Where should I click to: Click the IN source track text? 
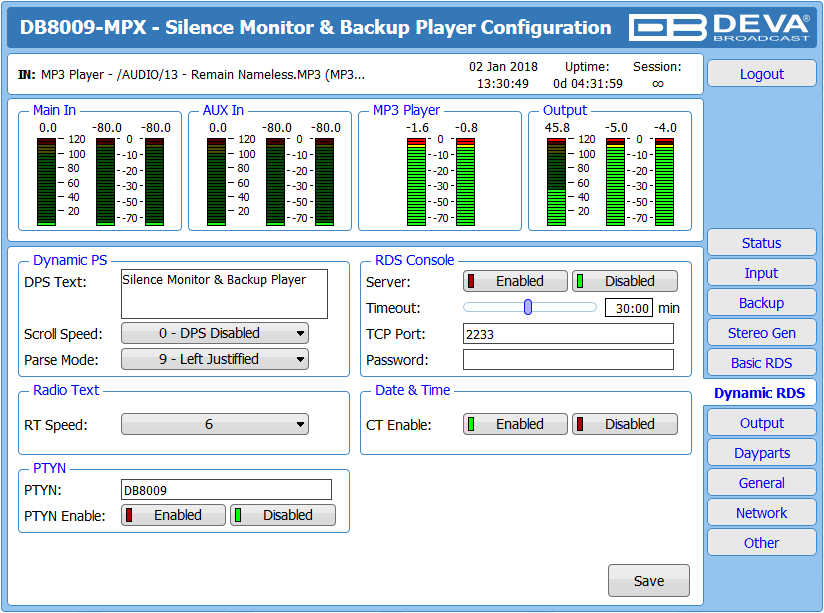click(203, 75)
